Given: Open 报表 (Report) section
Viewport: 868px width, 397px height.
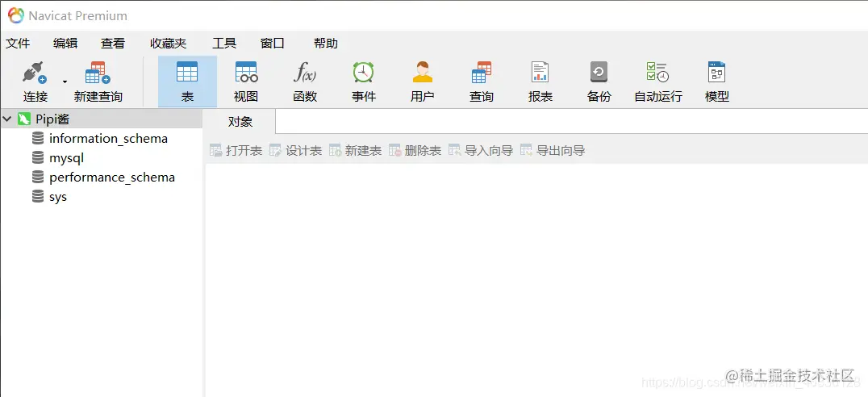Looking at the screenshot, I should tap(540, 82).
